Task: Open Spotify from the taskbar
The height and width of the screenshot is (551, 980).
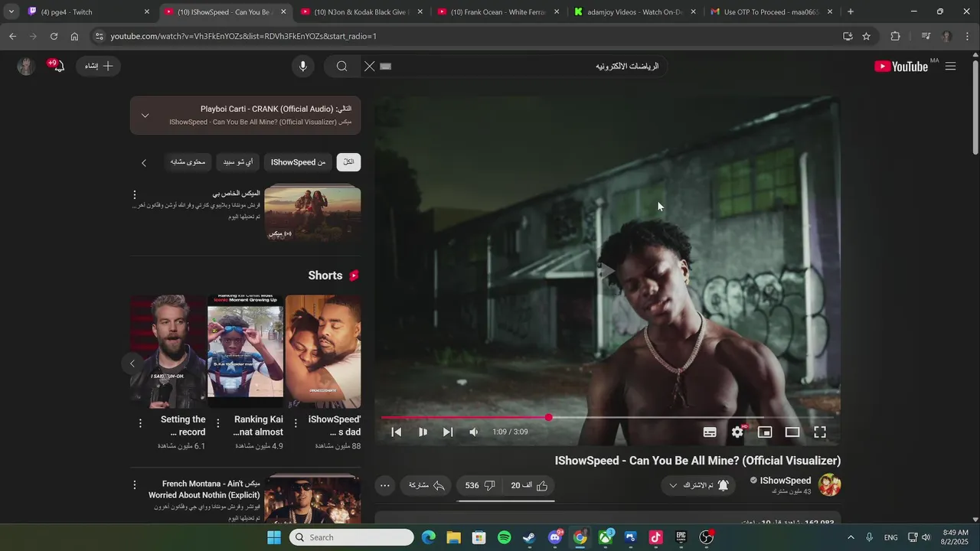Action: 505,537
